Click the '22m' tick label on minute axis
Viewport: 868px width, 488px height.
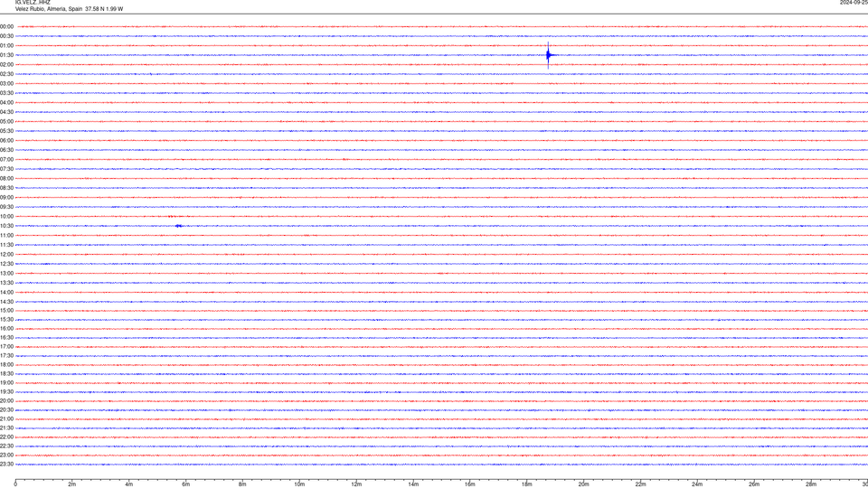640,484
